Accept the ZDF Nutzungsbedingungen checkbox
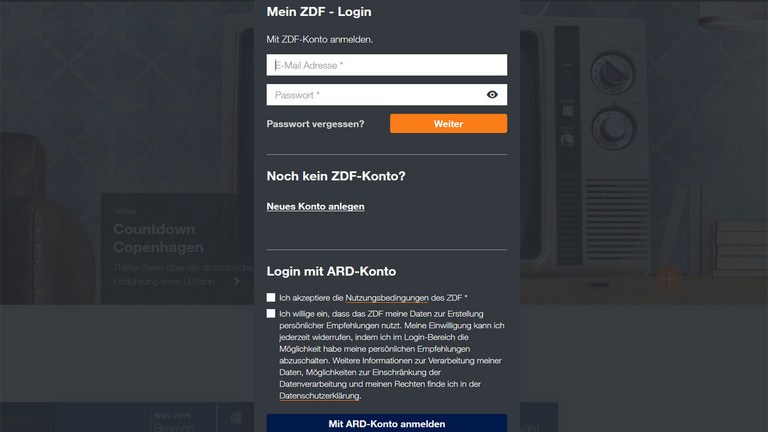Viewport: 768px width, 432px height. (271, 298)
